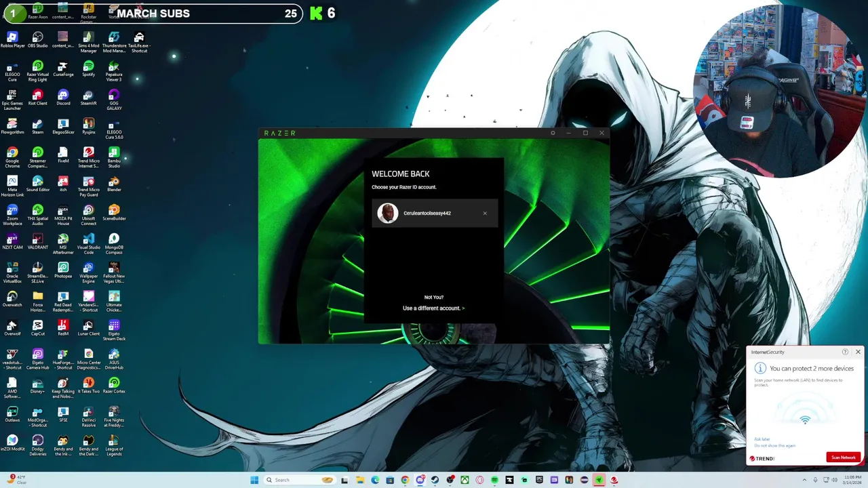This screenshot has width=868, height=488.
Task: Open help icon in InternetSecurity popup
Action: [x=845, y=352]
